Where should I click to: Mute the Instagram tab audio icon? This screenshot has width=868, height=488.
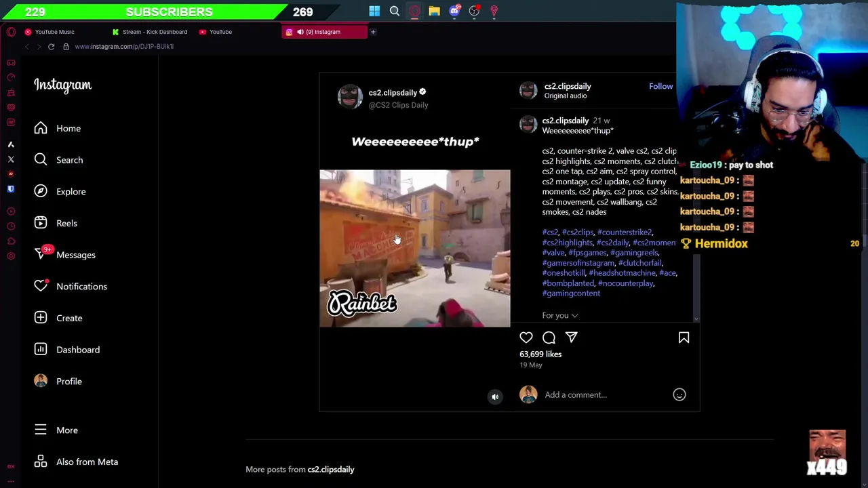300,32
